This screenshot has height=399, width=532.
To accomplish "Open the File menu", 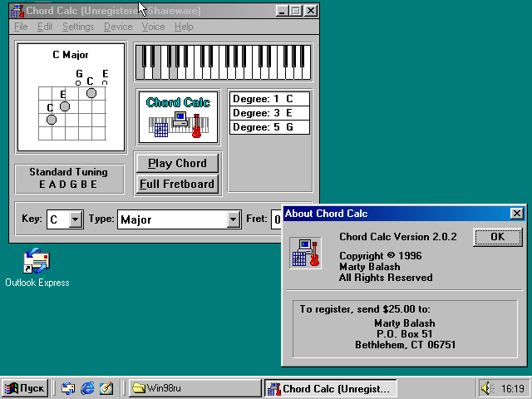I will click(x=21, y=27).
